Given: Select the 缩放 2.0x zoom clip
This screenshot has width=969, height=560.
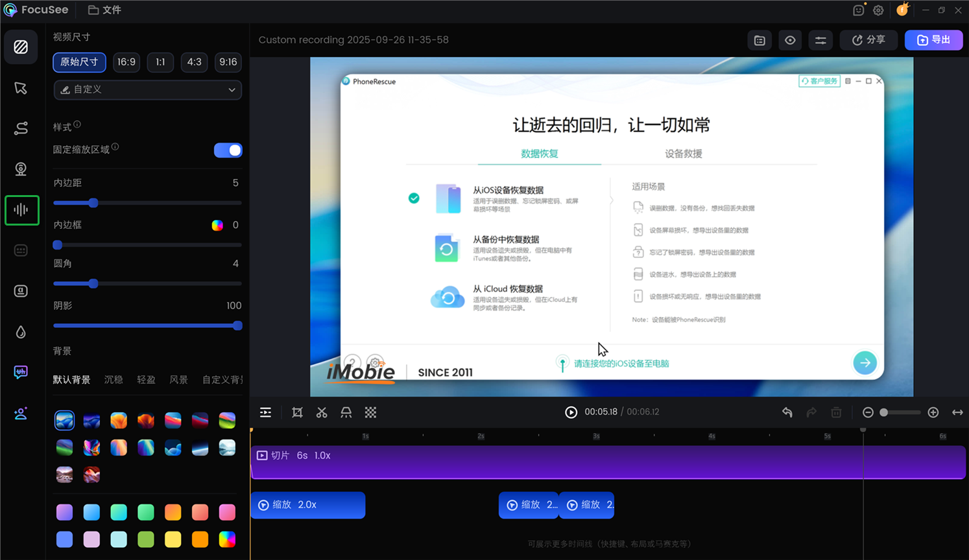Looking at the screenshot, I should point(308,505).
